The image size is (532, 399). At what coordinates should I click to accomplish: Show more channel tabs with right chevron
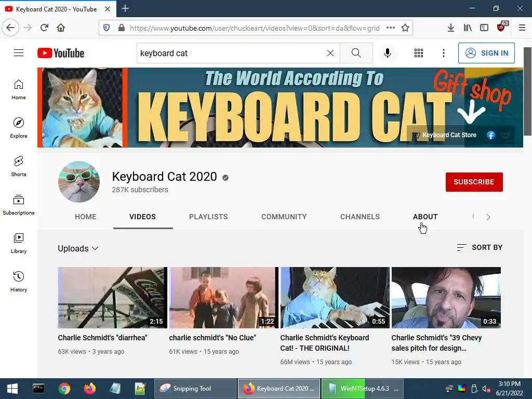[488, 217]
